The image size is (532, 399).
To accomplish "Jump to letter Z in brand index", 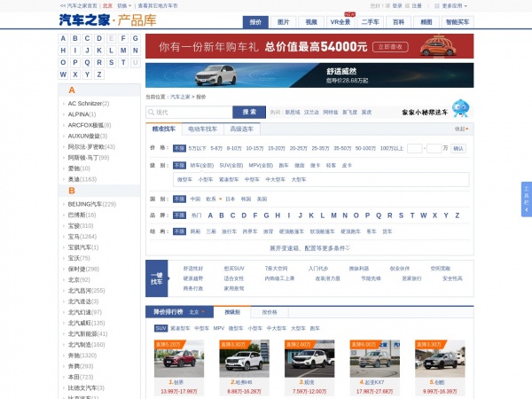I will point(99,74).
